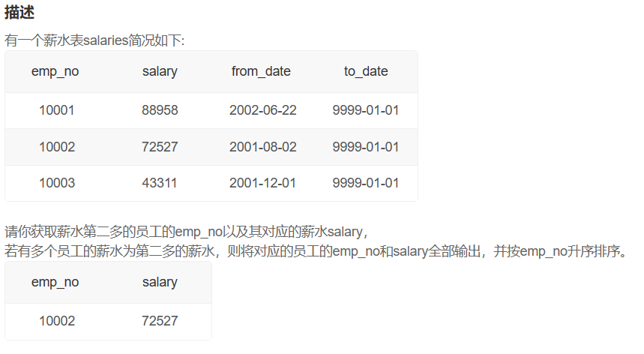Click the salary header in the result table

pos(160,283)
